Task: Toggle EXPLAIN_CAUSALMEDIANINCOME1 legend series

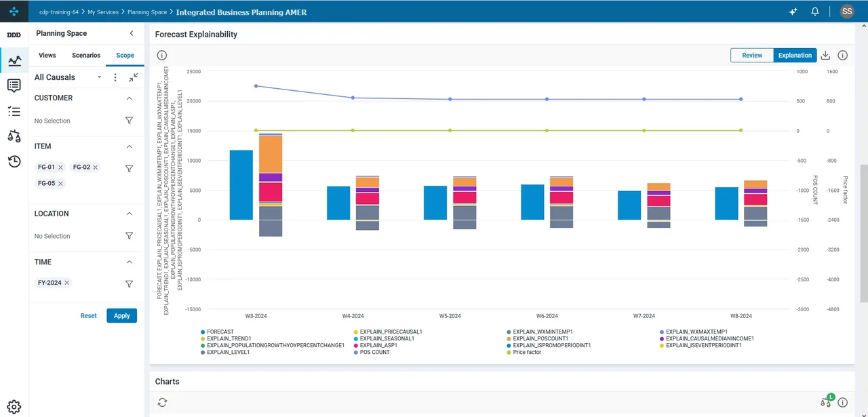Action: [706, 339]
